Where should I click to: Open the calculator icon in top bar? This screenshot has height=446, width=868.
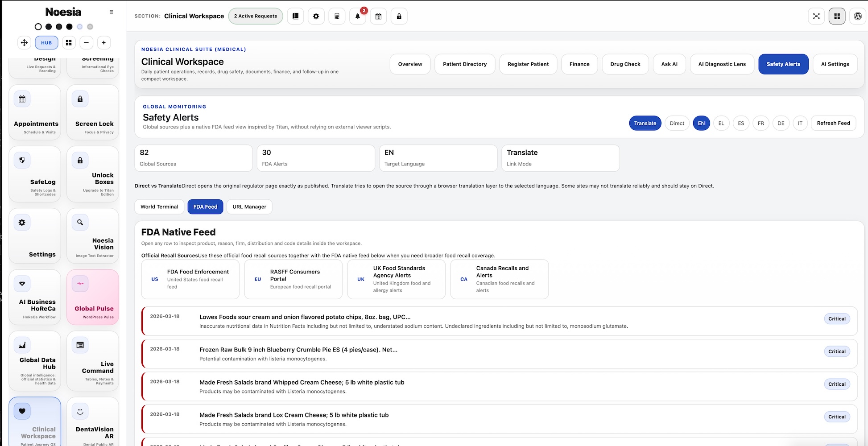[337, 16]
